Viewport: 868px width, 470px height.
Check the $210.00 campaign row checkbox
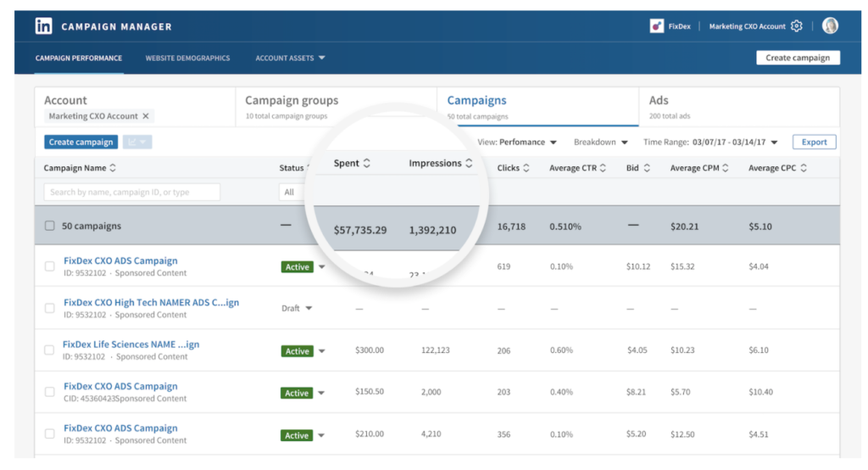pos(50,434)
